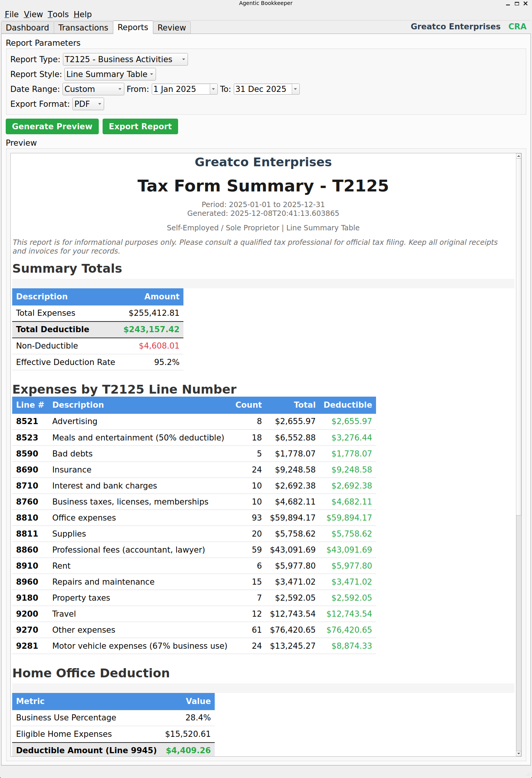Open the Date Range dropdown
This screenshot has width=532, height=778.
click(93, 89)
